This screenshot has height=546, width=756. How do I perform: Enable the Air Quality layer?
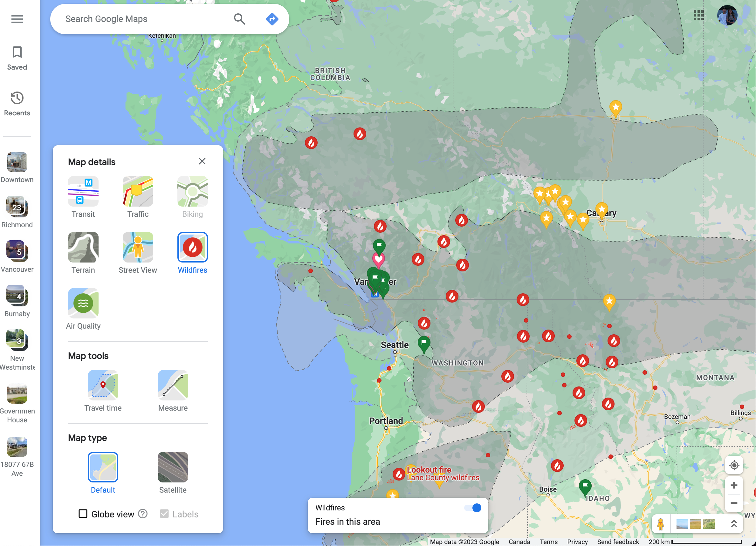point(83,309)
